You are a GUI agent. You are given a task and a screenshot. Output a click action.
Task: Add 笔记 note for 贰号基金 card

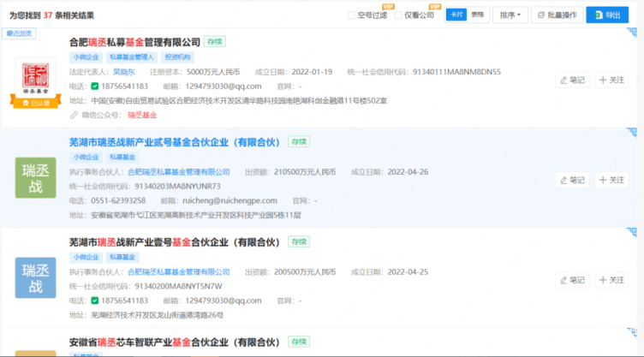pyautogui.click(x=573, y=180)
